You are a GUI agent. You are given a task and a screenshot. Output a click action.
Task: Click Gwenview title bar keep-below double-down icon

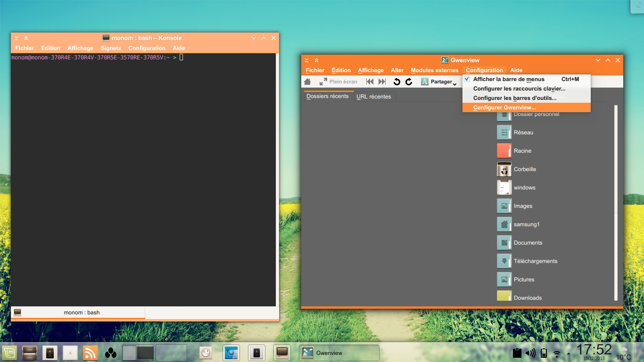306,60
